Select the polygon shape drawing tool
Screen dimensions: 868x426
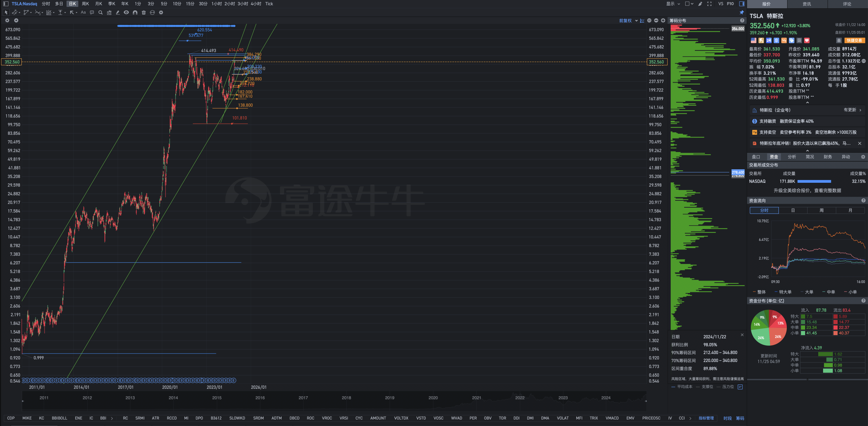point(26,12)
